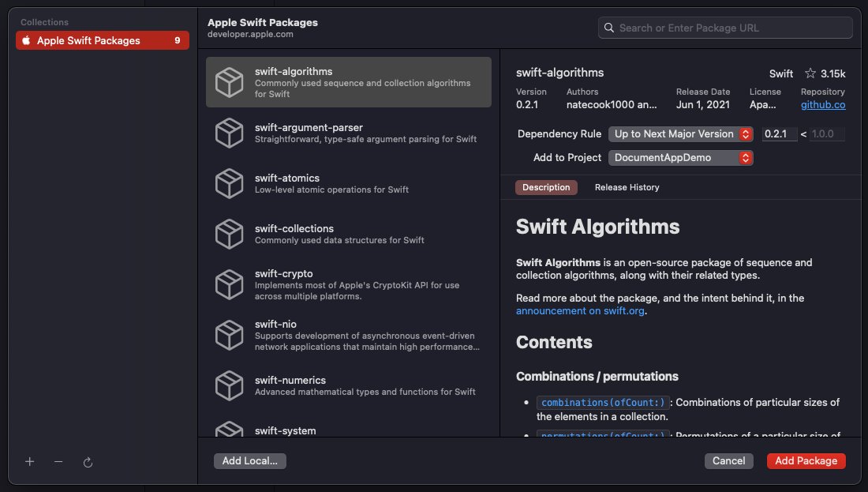Click the truncated license value Apa...
The image size is (868, 492).
[x=762, y=105]
